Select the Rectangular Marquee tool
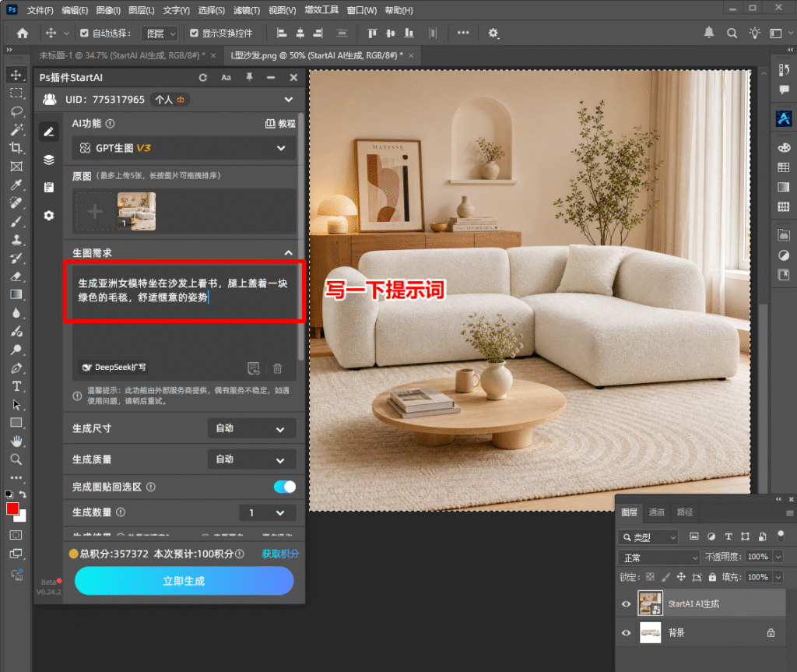This screenshot has height=672, width=797. [16, 93]
